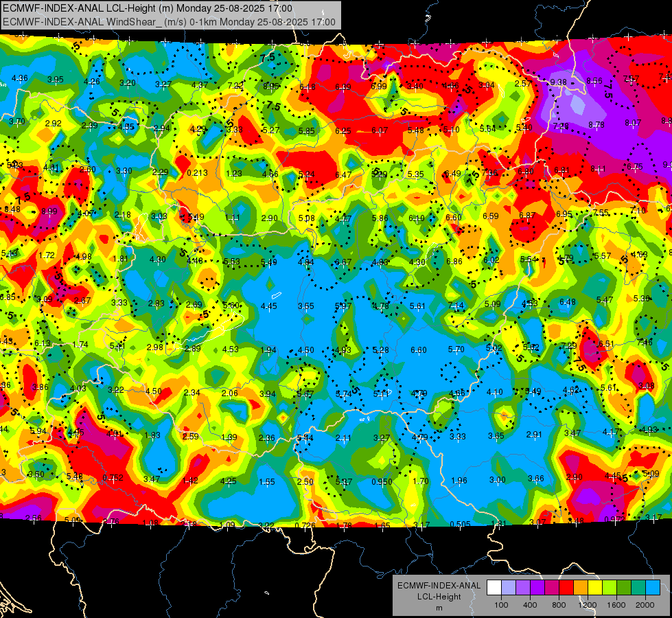This screenshot has width=672, height=618.
Task: Select the 6.99 wind shear value
Action: click(379, 87)
